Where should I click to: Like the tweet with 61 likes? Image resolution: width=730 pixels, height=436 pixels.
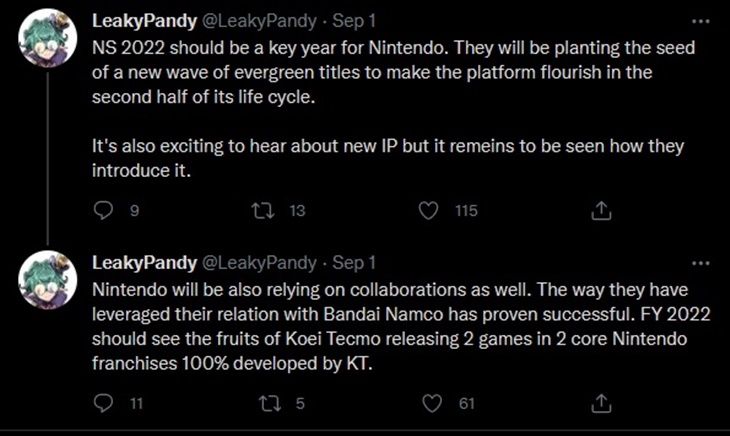coord(432,403)
